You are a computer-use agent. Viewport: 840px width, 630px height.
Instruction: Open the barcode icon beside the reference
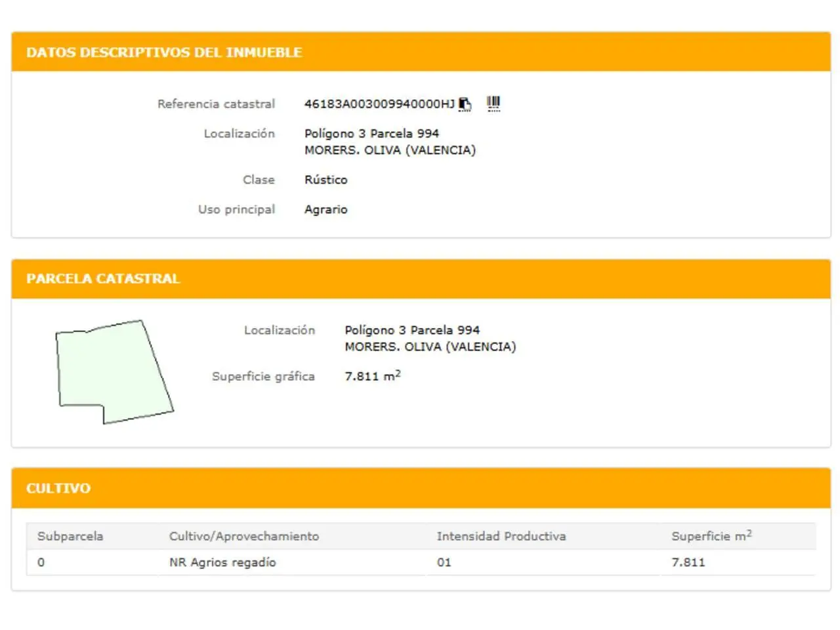pos(493,104)
